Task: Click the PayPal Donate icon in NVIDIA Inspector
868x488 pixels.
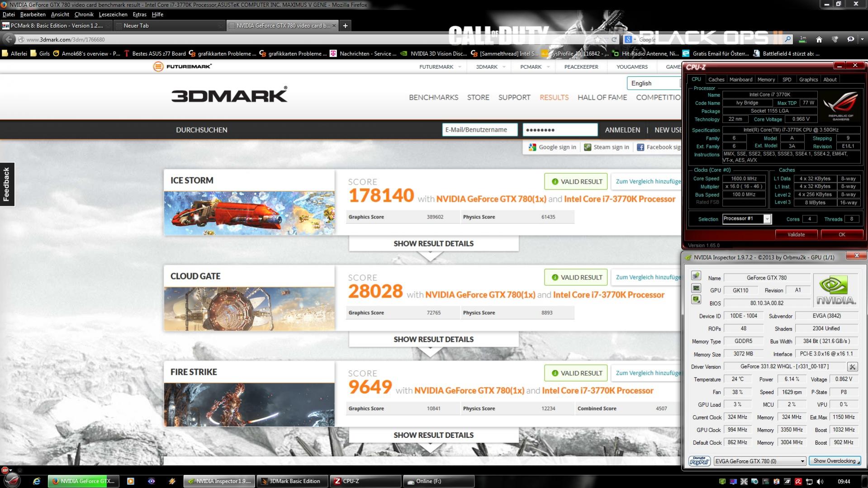Action: [699, 461]
